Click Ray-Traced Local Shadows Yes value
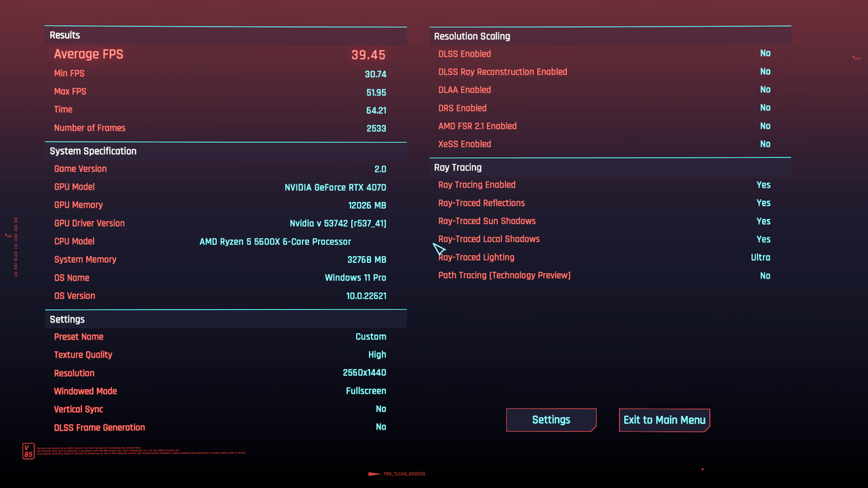The height and width of the screenshot is (488, 868). pyautogui.click(x=764, y=239)
